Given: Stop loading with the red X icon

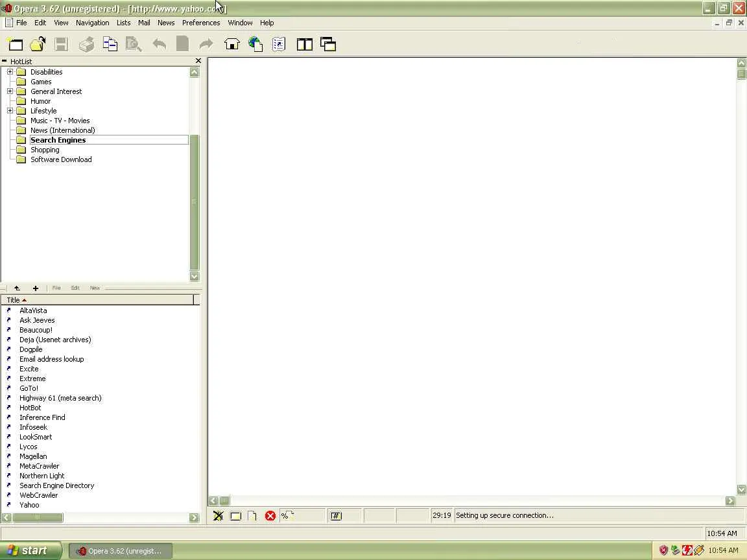Looking at the screenshot, I should click(270, 516).
